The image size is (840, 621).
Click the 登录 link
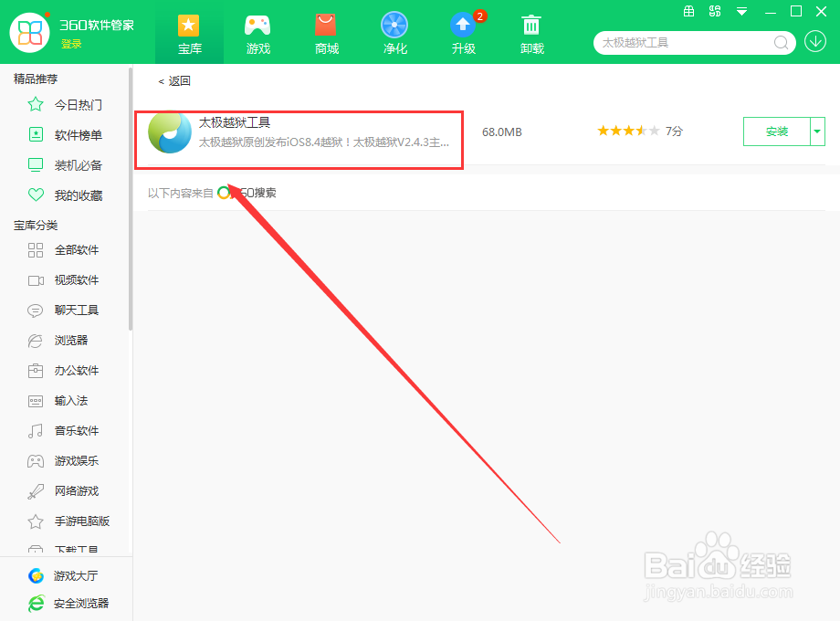click(71, 44)
